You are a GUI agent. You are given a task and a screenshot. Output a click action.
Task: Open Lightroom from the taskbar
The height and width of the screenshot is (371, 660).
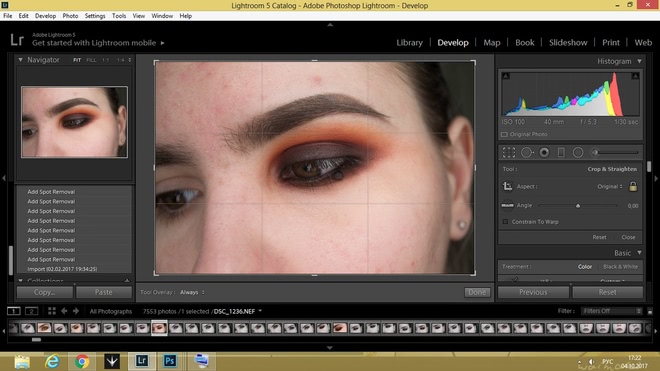tap(142, 361)
